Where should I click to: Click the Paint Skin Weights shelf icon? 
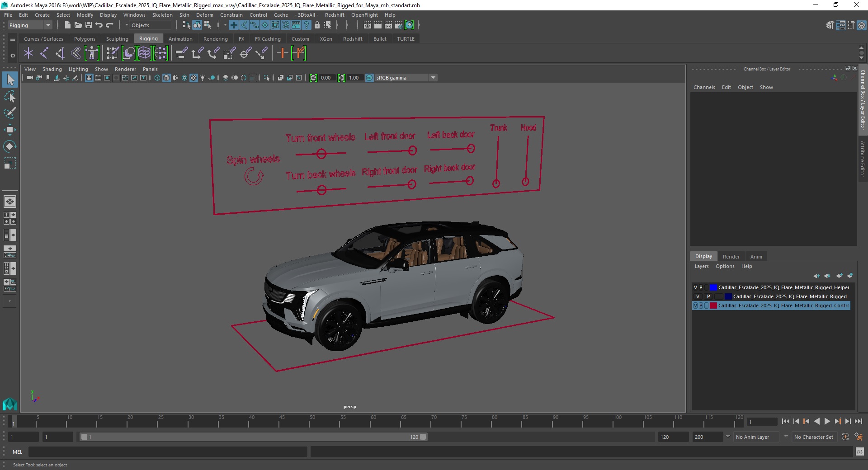[x=113, y=53]
